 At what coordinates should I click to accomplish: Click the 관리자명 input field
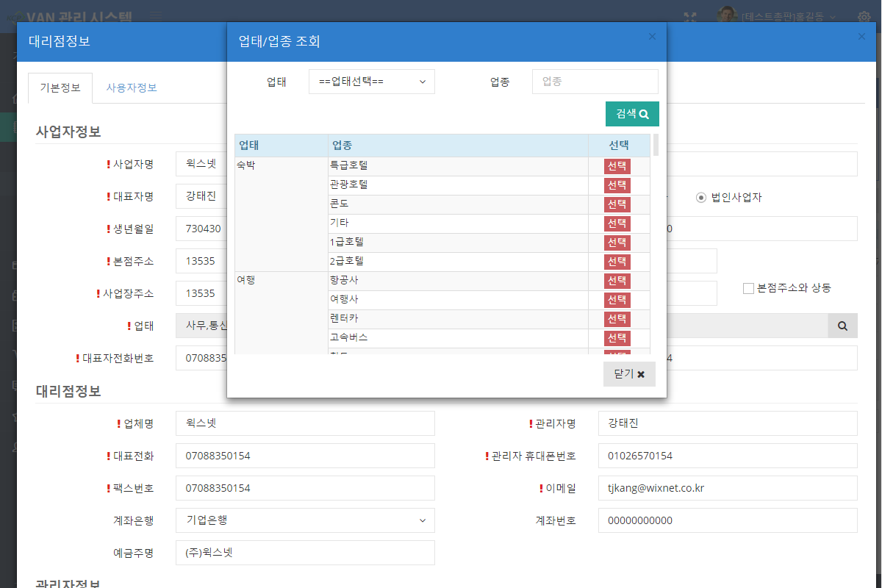(728, 423)
